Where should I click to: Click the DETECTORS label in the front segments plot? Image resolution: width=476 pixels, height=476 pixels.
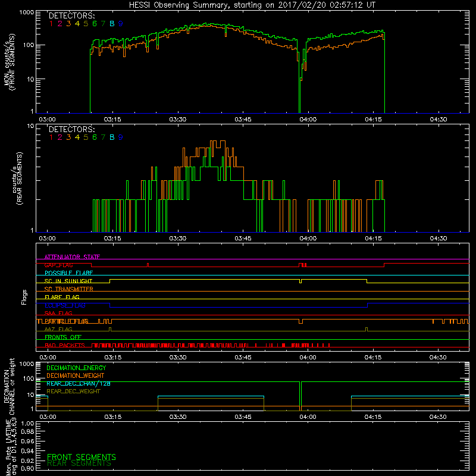click(71, 15)
